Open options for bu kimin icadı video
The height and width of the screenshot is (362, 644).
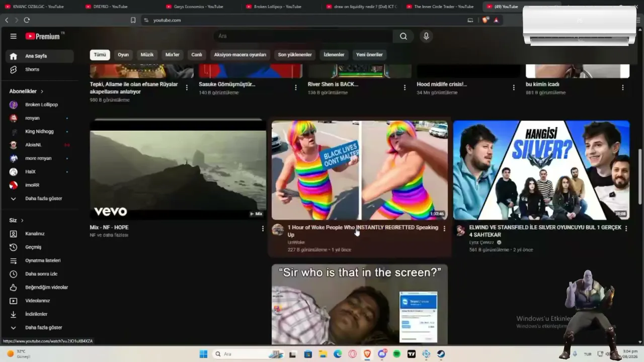coord(623,87)
